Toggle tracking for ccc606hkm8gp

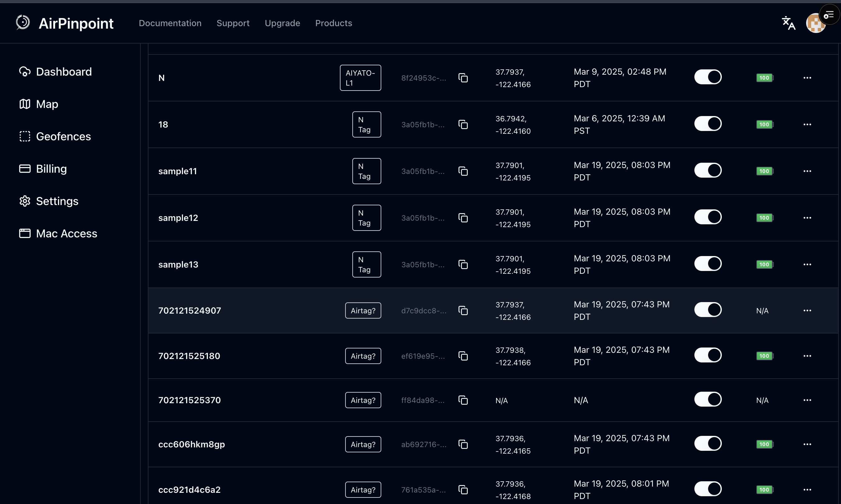coord(708,443)
